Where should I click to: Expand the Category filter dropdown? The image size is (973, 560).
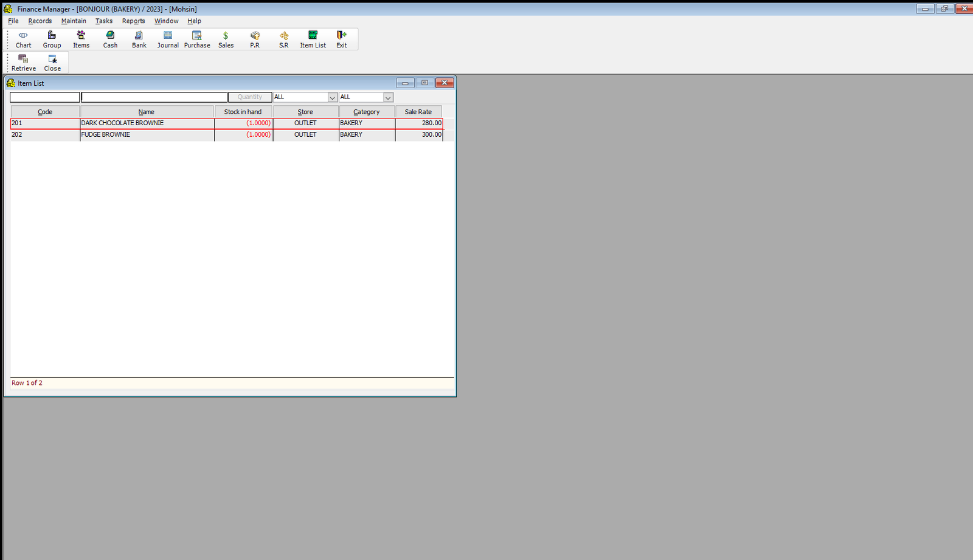coord(388,97)
